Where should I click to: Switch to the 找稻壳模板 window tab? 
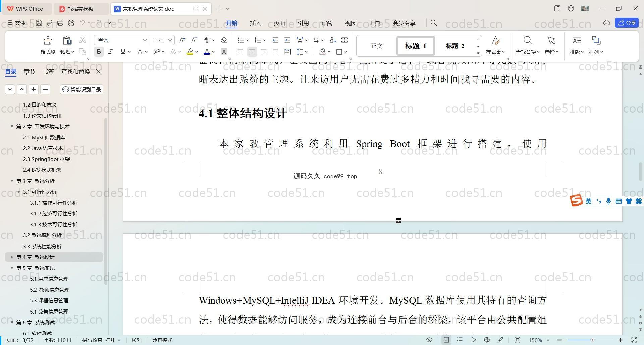(x=80, y=9)
